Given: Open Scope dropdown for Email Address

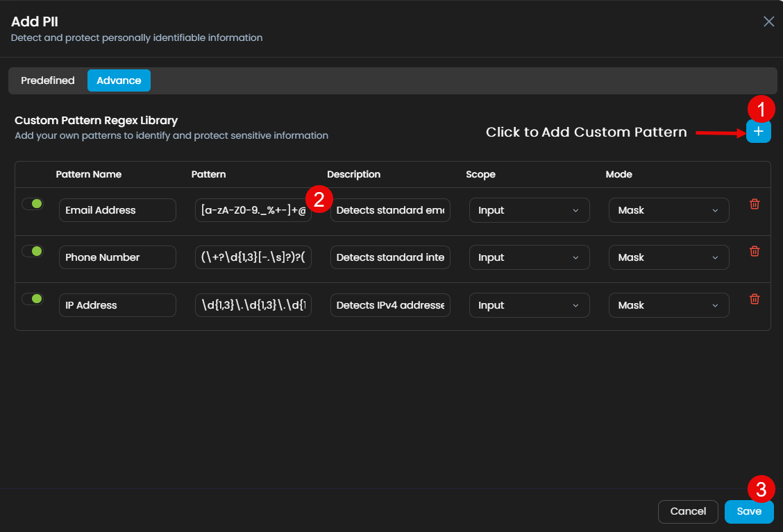Looking at the screenshot, I should click(x=529, y=210).
